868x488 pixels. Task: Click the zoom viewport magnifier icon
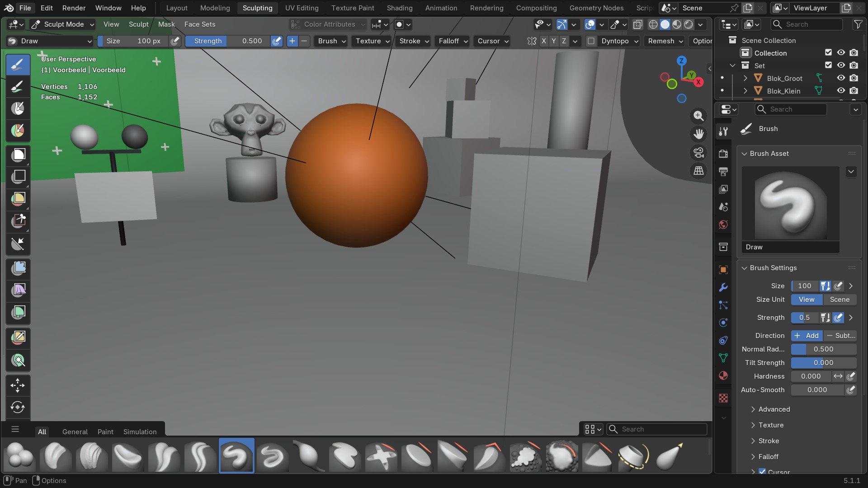[x=698, y=116]
